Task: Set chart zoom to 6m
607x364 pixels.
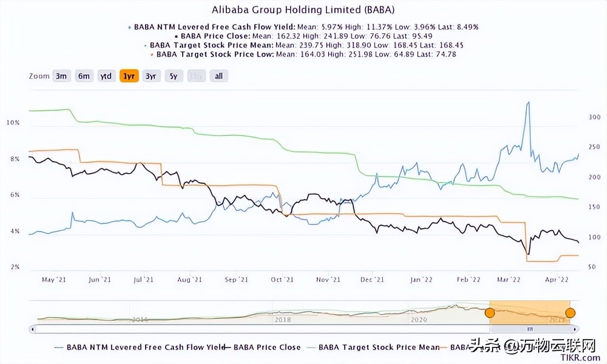Action: coord(84,76)
